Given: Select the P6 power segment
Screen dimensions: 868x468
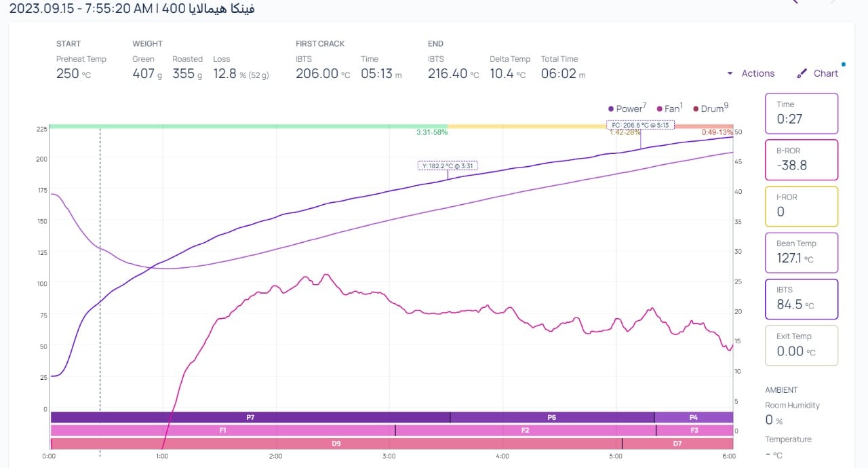Looking at the screenshot, I should (551, 417).
